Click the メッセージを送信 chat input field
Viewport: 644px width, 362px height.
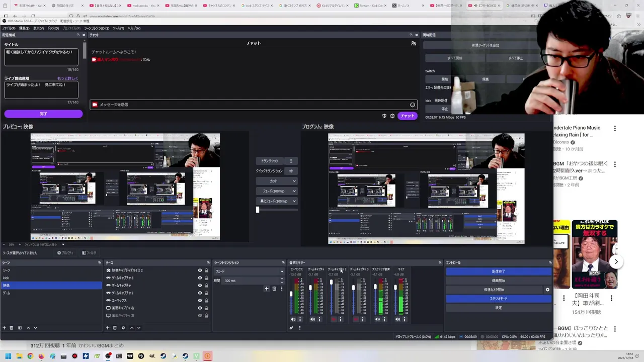coord(254,105)
